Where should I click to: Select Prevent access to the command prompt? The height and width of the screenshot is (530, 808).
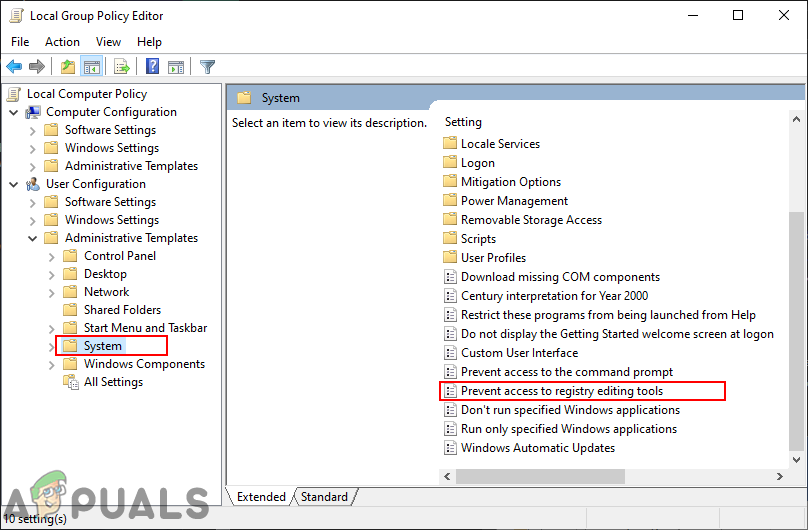567,372
